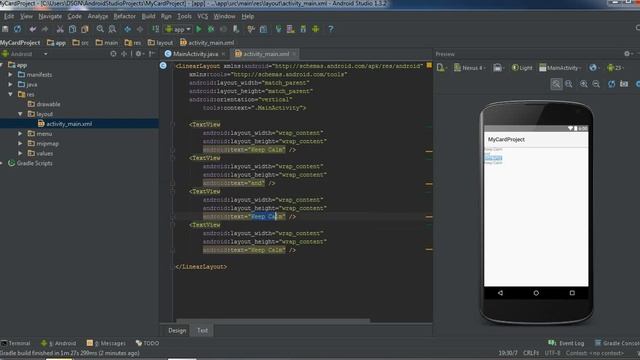Click the Back navigation arrow icon

[x=127, y=29]
